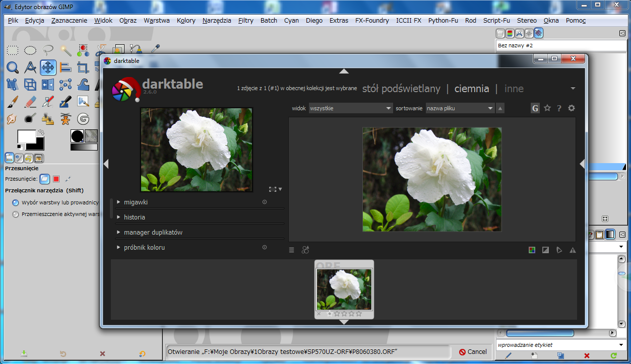Select the Smudge finger tool

13,119
